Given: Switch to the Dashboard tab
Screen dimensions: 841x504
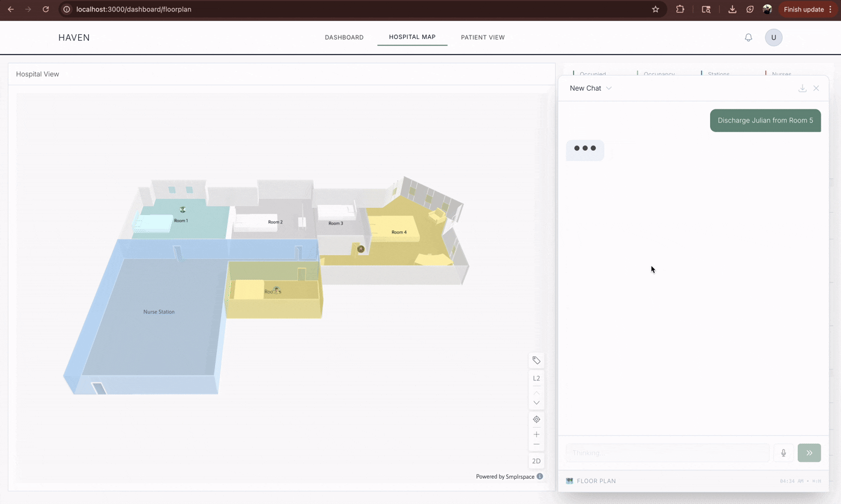Looking at the screenshot, I should click(x=344, y=37).
